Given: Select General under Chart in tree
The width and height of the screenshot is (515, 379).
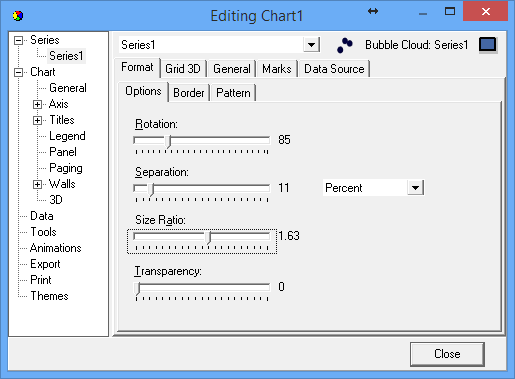Looking at the screenshot, I should click(x=68, y=88).
